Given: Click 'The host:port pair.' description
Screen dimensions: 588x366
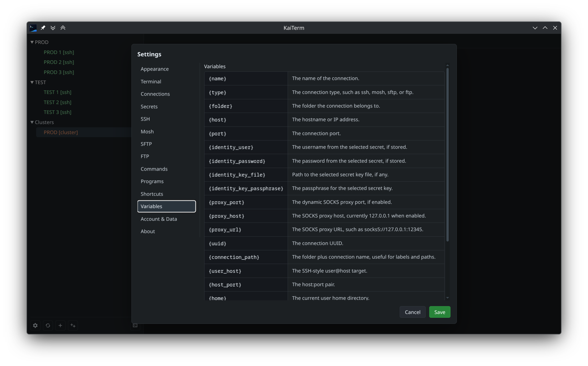Looking at the screenshot, I should (313, 284).
